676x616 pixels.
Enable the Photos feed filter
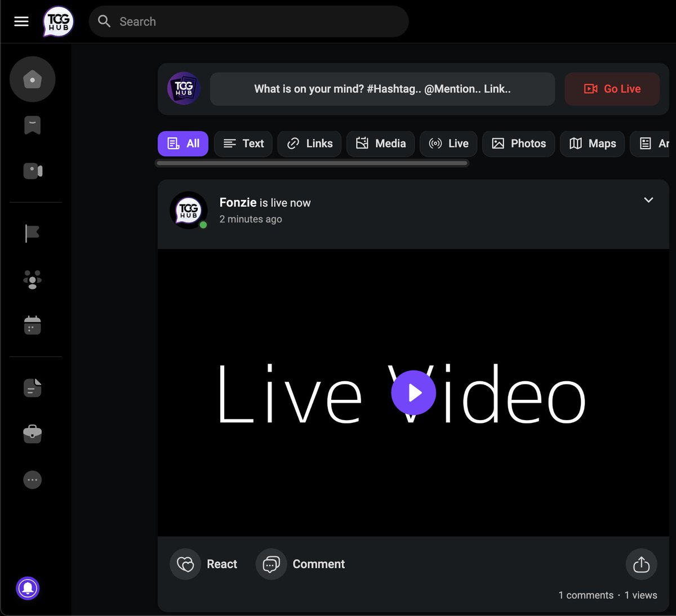518,144
